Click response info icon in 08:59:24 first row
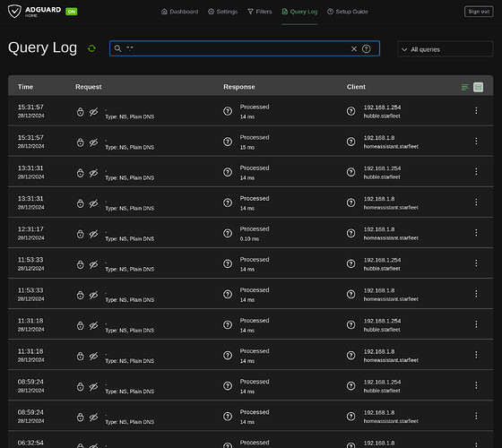The height and width of the screenshot is (448, 502). [228, 386]
